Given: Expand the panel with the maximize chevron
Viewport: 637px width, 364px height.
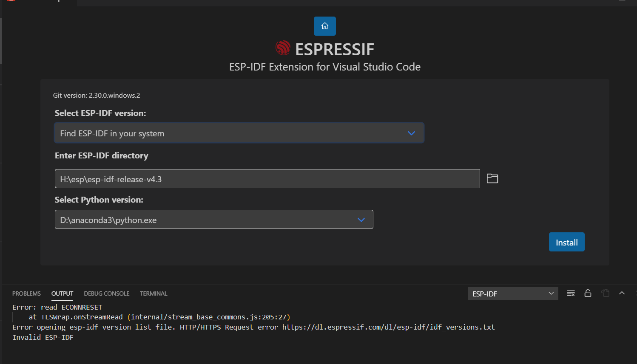Looking at the screenshot, I should pos(622,293).
